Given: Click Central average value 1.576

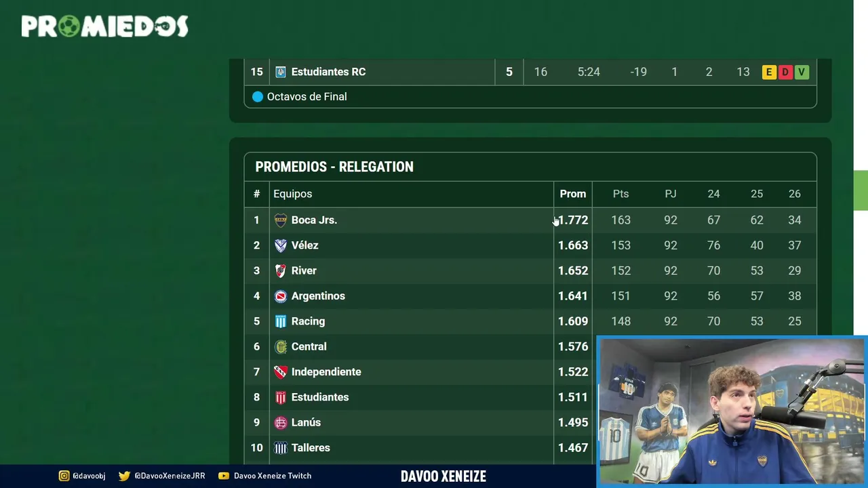Looking at the screenshot, I should tap(573, 346).
